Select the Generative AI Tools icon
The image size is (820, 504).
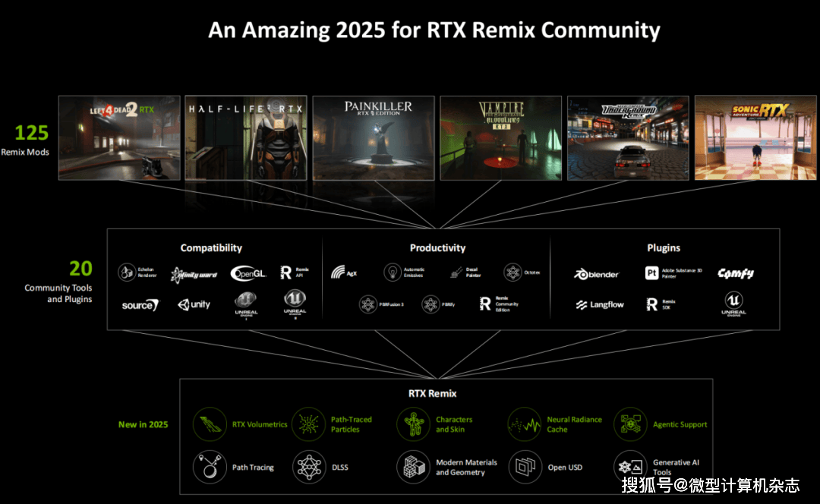(x=630, y=468)
